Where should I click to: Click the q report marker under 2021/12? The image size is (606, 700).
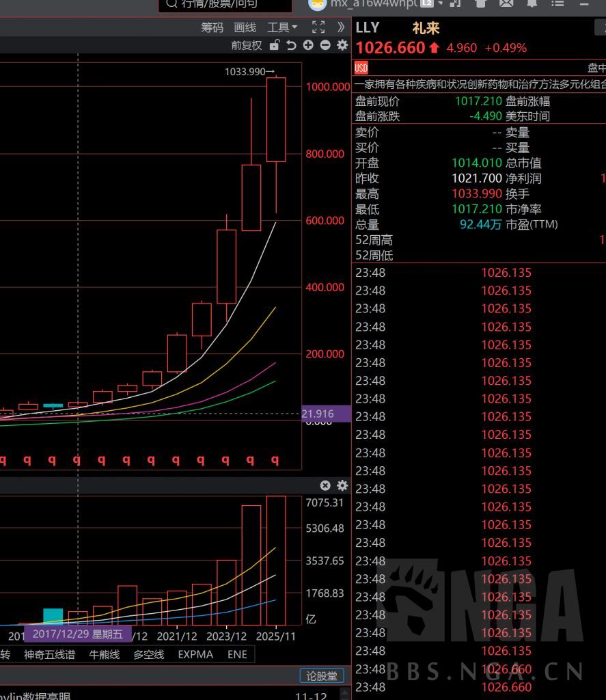pyautogui.click(x=176, y=460)
